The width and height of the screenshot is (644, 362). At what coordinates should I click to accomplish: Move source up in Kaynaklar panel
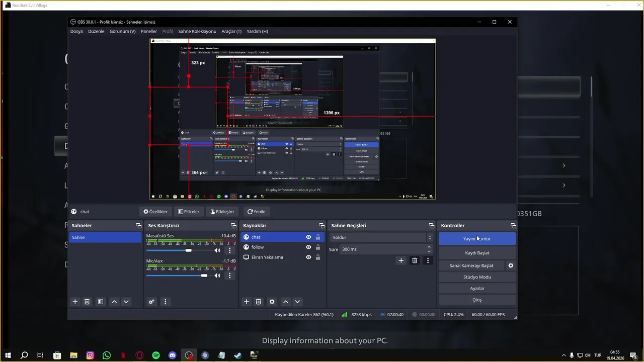click(286, 302)
